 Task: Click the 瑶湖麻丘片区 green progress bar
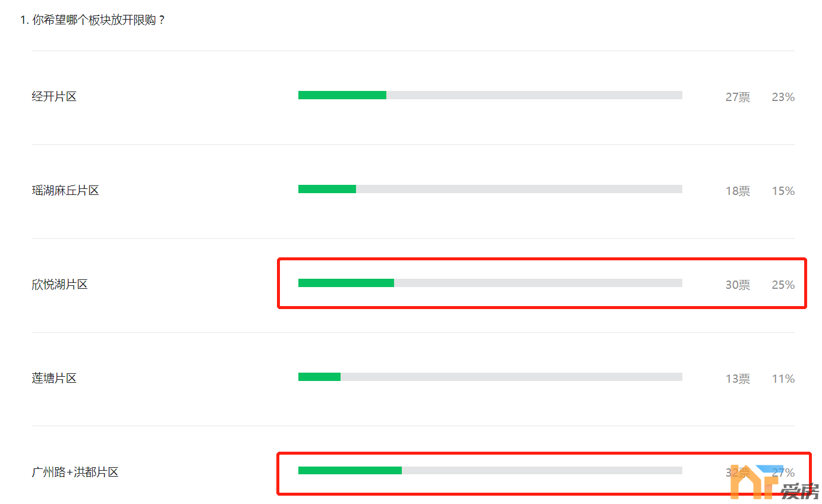(x=327, y=189)
